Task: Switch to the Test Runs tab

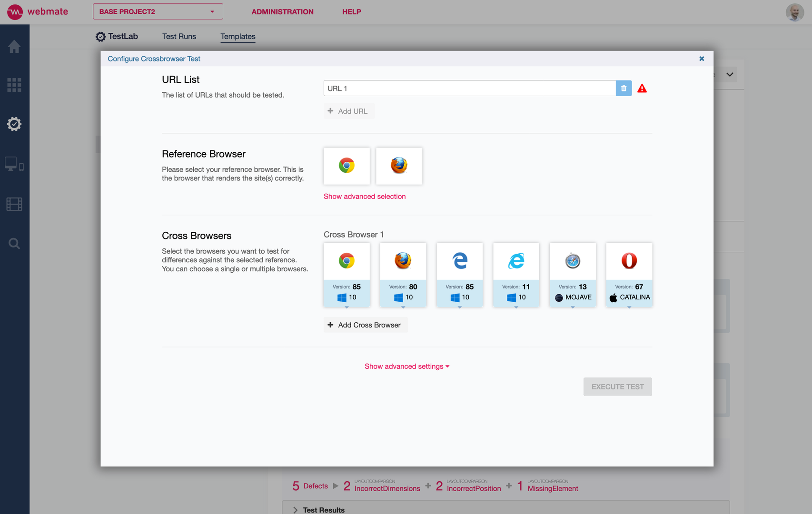Action: [179, 37]
